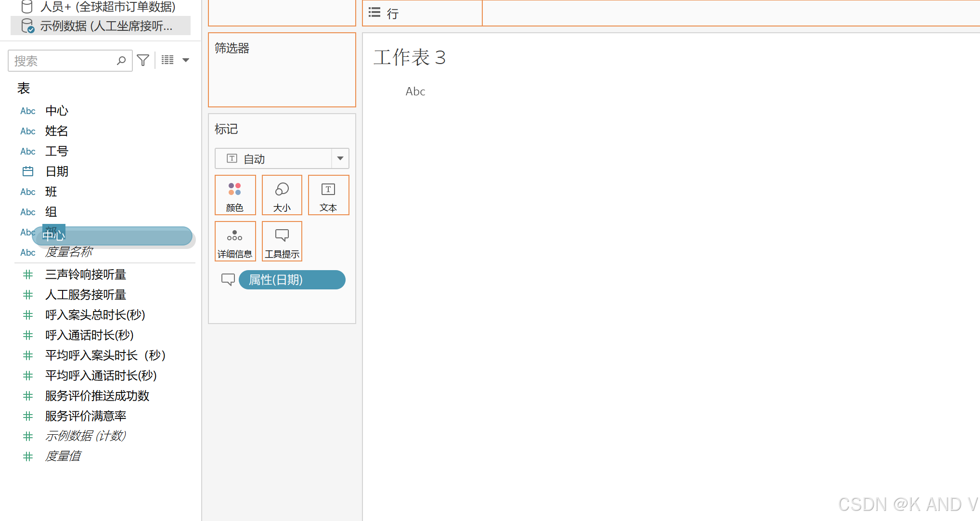Click the tooltip icon left of 属性(日期) pill
Viewport: 980px width, 521px height.
228,279
